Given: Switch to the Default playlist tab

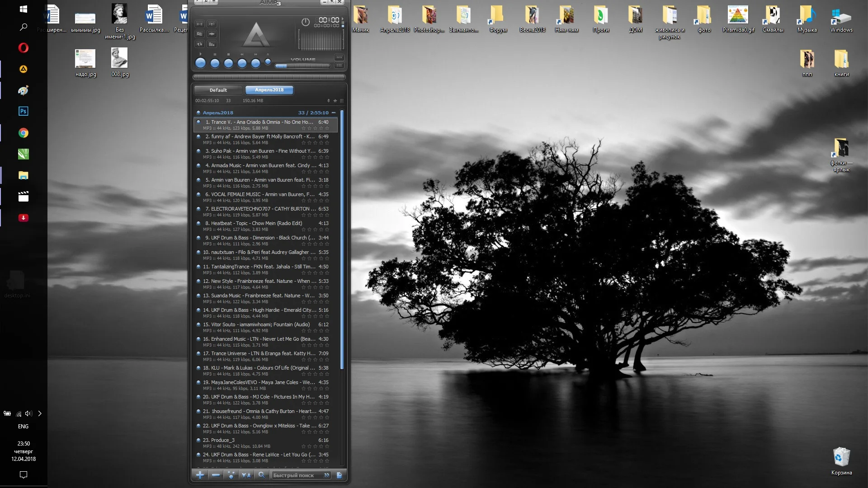Looking at the screenshot, I should click(218, 90).
